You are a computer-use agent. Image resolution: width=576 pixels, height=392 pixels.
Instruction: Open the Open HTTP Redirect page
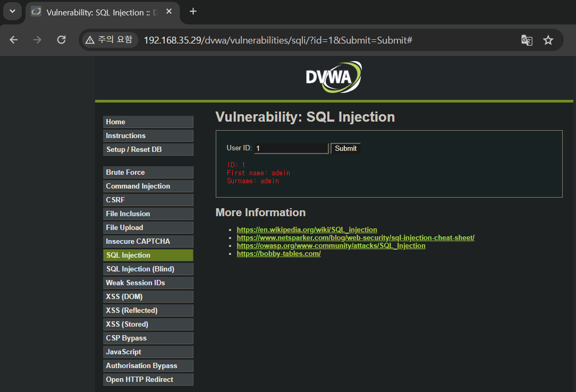pyautogui.click(x=148, y=380)
